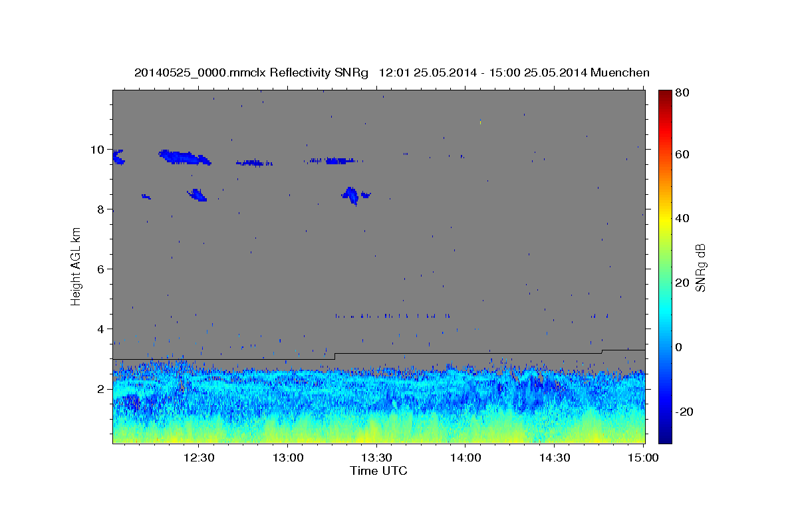This screenshot has width=798, height=532.
Task: Click the colorbar value 20
Action: coord(684,283)
